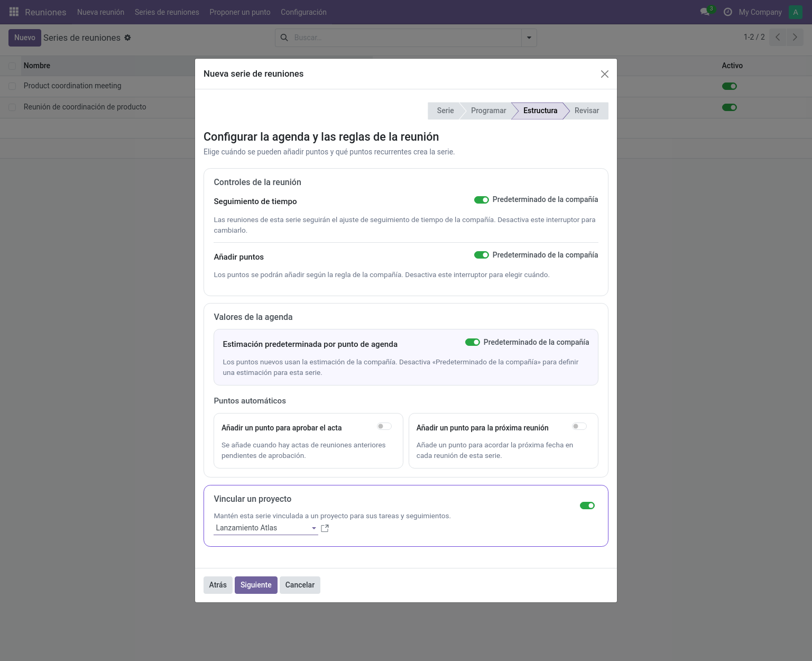The height and width of the screenshot is (661, 812).
Task: Toggle active switch for Reunión de coordinación de producto
Action: point(730,107)
